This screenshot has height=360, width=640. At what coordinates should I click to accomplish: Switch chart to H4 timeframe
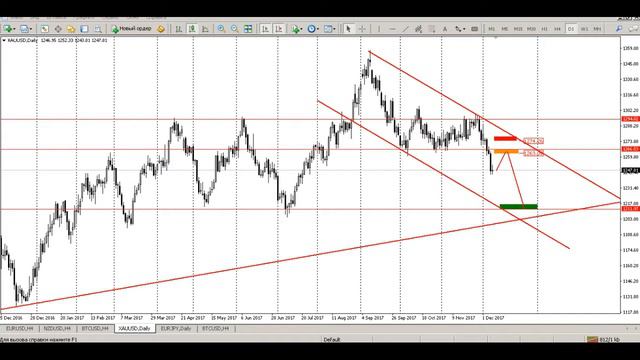pos(558,29)
